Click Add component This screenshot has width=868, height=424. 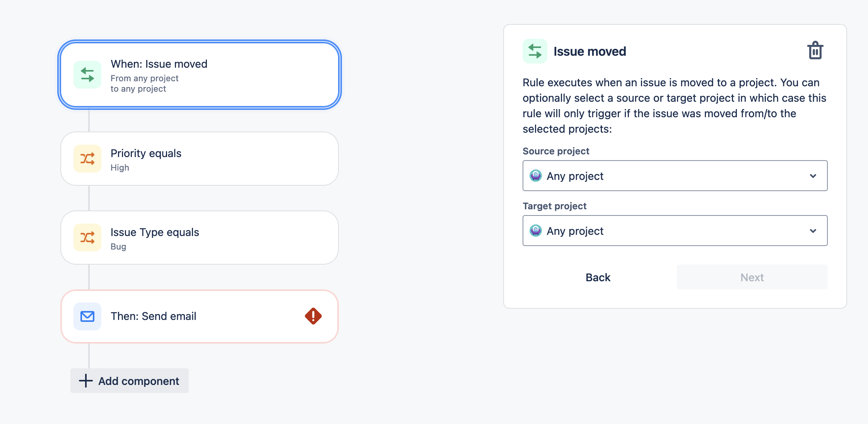(129, 381)
